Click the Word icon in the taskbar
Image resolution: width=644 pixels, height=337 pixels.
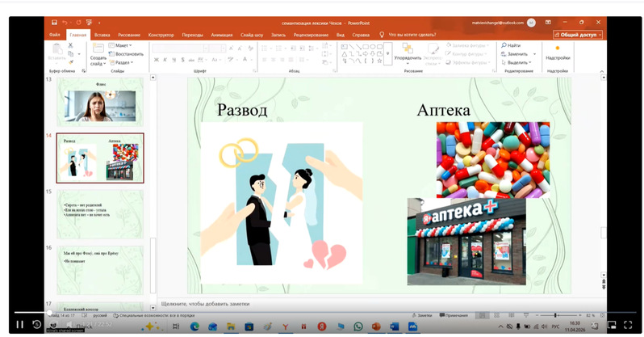395,326
